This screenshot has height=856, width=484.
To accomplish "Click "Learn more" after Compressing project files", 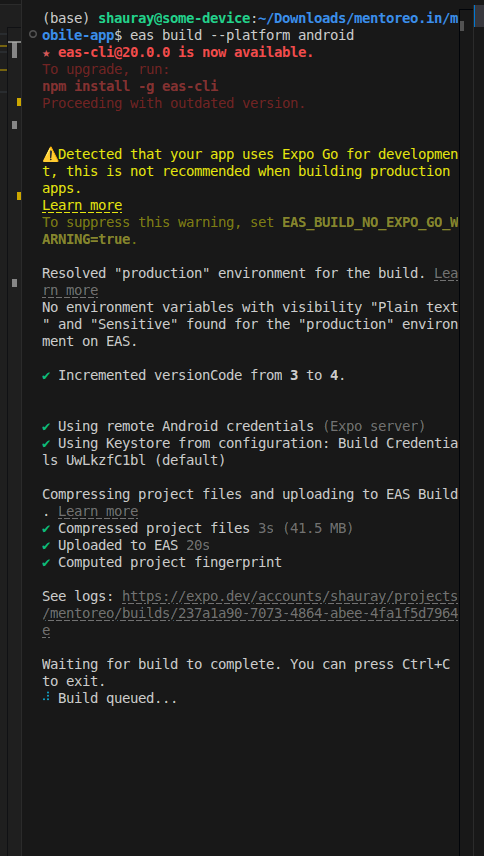I will point(98,512).
